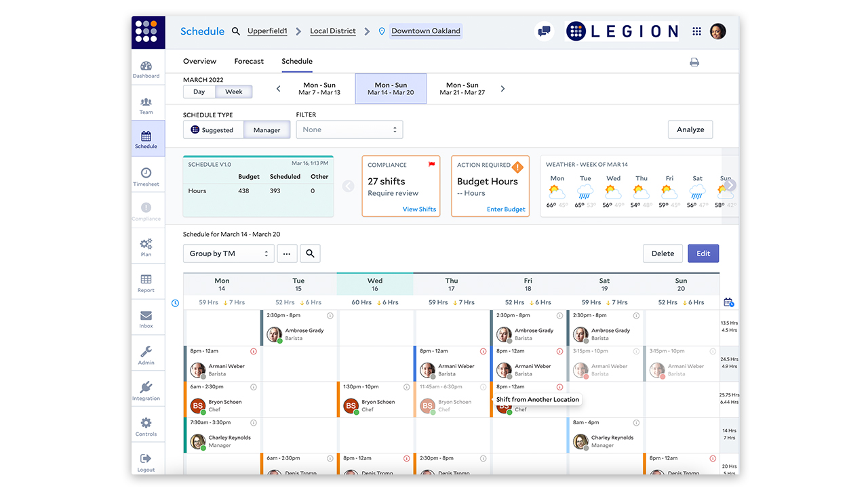The image size is (868, 488).
Task: Switch schedule view to Day
Action: click(x=199, y=91)
